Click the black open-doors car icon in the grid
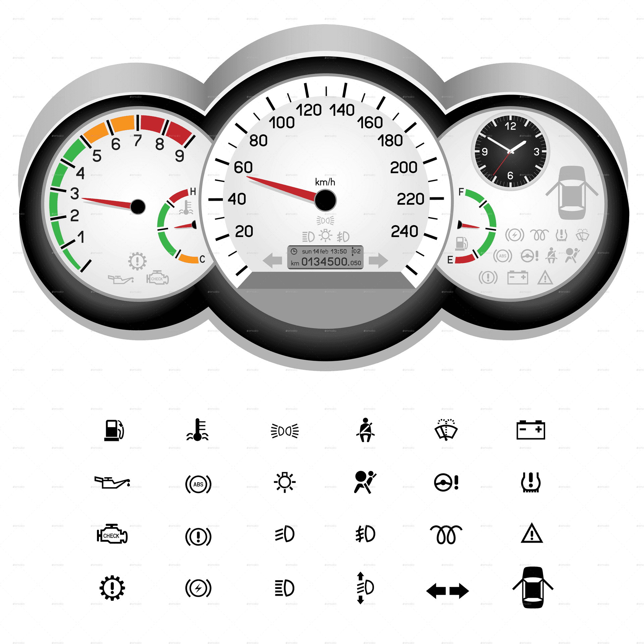Image resolution: width=644 pixels, height=644 pixels. 533,588
